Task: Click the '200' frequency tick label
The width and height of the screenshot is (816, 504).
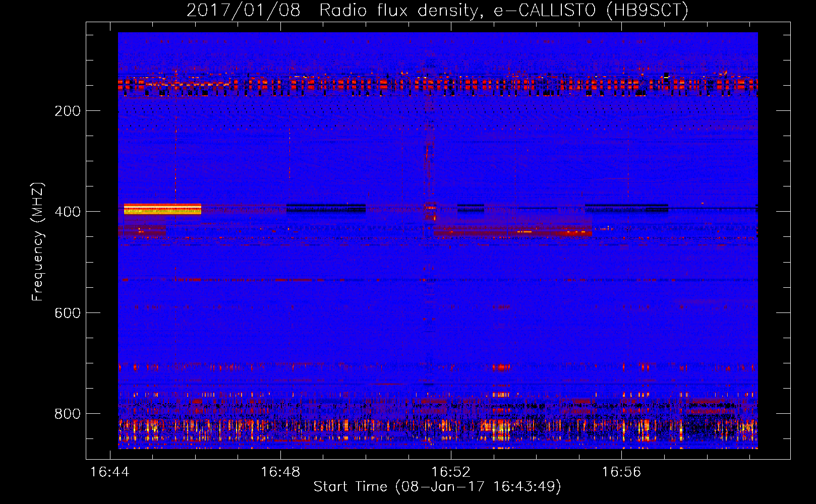Action: [x=68, y=111]
